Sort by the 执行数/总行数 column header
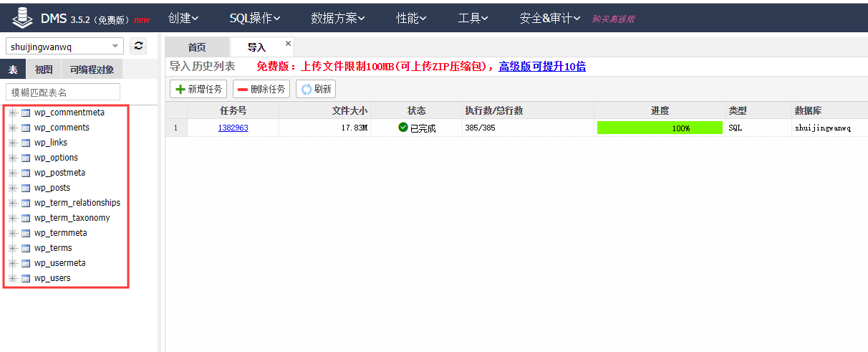The image size is (868, 352). [528, 110]
